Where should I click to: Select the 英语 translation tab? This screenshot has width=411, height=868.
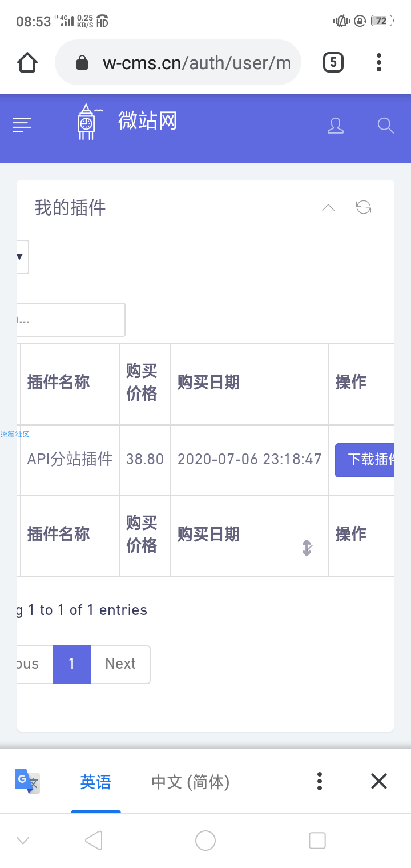pyautogui.click(x=95, y=782)
